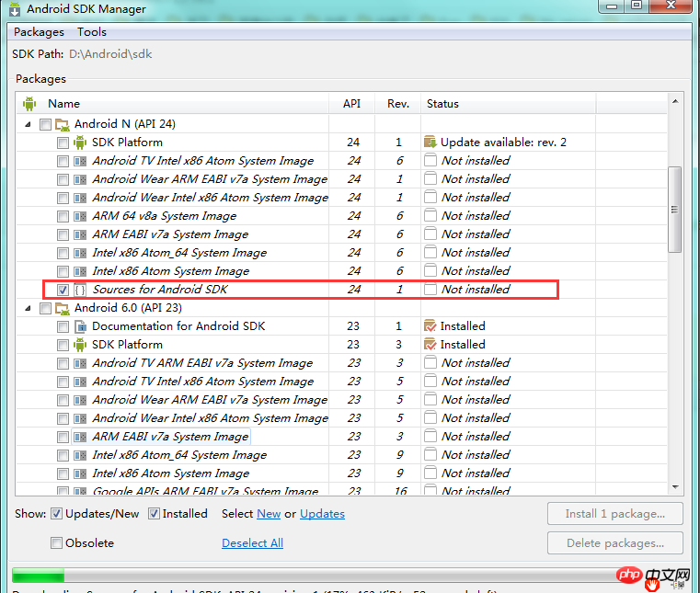Click the Delete packages button
Image resolution: width=700 pixels, height=593 pixels.
point(615,543)
